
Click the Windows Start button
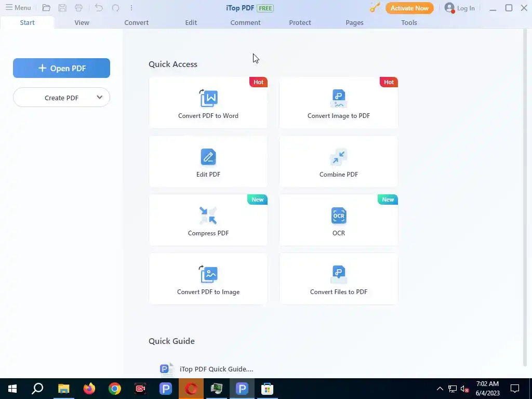(12, 389)
